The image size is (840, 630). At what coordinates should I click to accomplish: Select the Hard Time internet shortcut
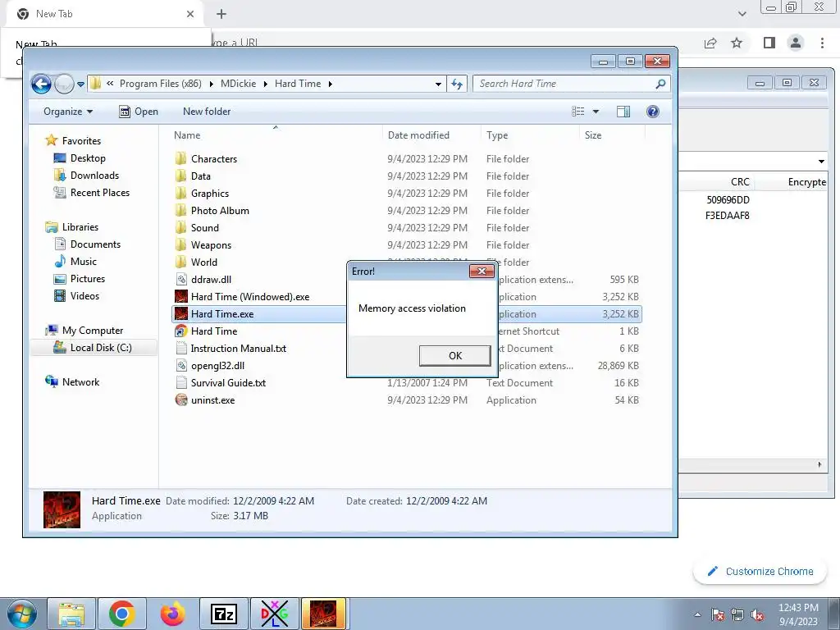click(214, 331)
